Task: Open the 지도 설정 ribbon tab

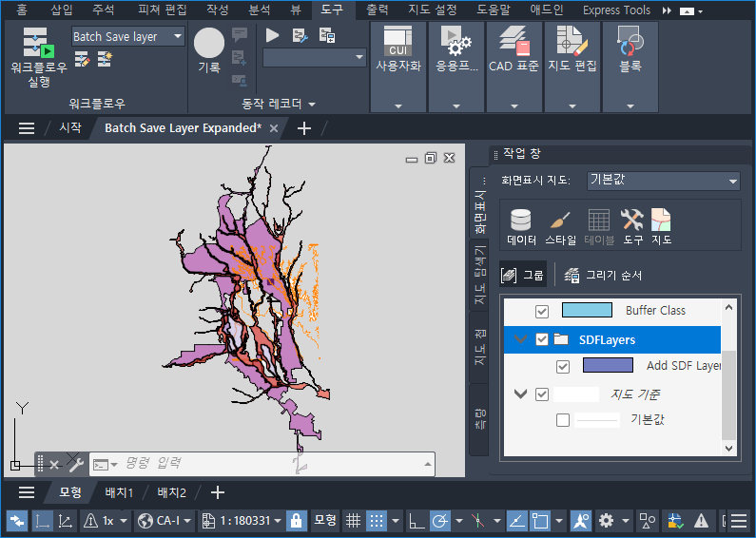Action: (x=433, y=10)
